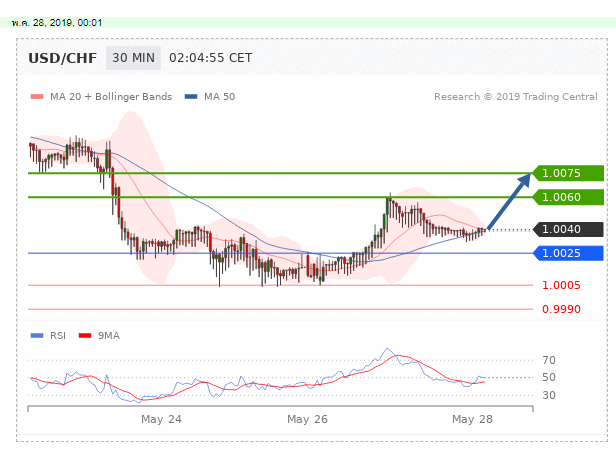
Task: Click the RSI 30 level label
Action: point(549,395)
